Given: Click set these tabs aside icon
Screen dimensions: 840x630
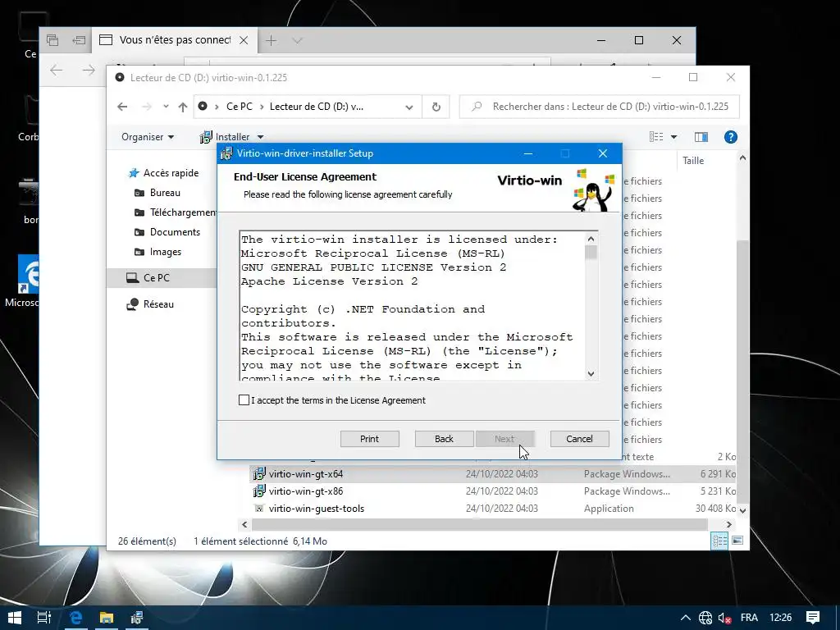Looking at the screenshot, I should 80,40.
